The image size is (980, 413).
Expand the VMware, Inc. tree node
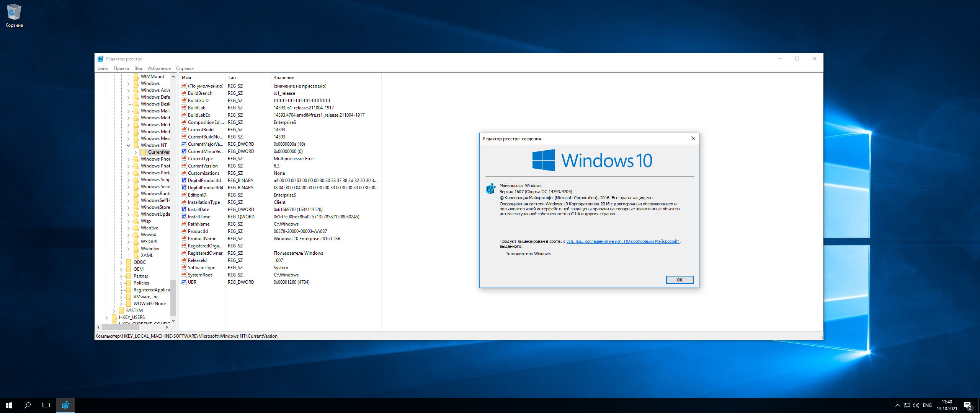pos(121,297)
